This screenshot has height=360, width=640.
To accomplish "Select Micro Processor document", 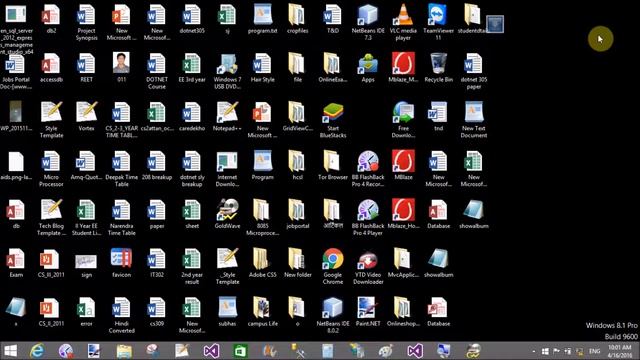I will click(51, 169).
